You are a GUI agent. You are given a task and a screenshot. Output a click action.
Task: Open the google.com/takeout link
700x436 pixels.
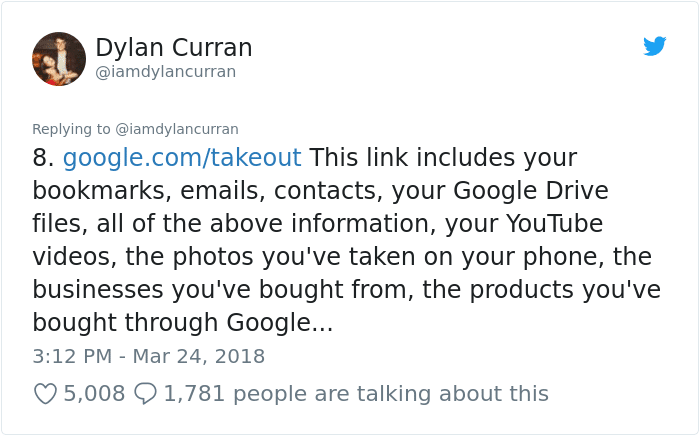[182, 158]
